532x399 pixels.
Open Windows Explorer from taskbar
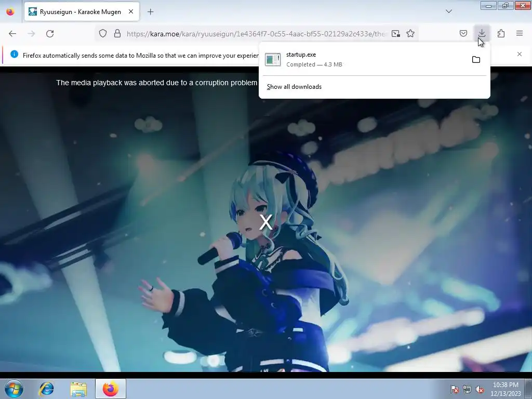(x=78, y=389)
